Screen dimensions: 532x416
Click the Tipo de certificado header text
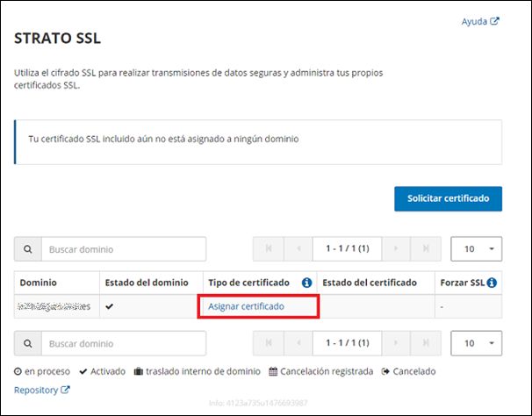click(x=248, y=283)
